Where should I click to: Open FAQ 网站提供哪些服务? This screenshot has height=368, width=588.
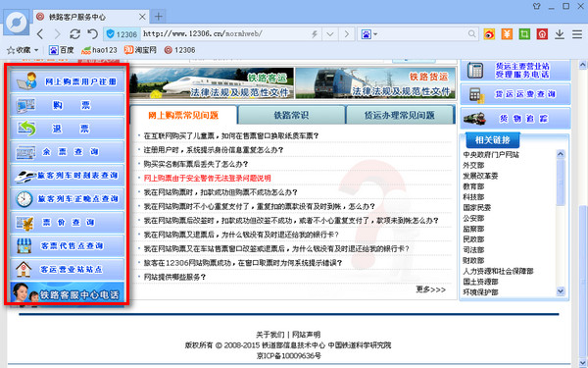pos(174,277)
